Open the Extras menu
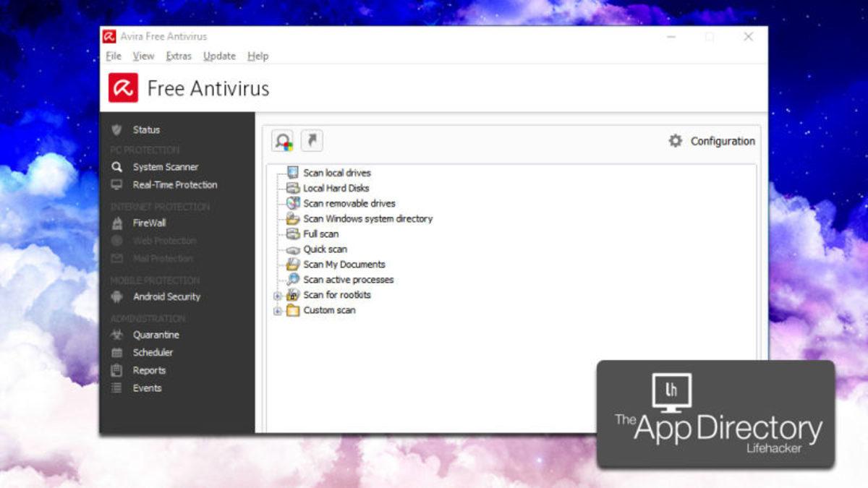Screen dimensions: 868x488 tap(179, 56)
